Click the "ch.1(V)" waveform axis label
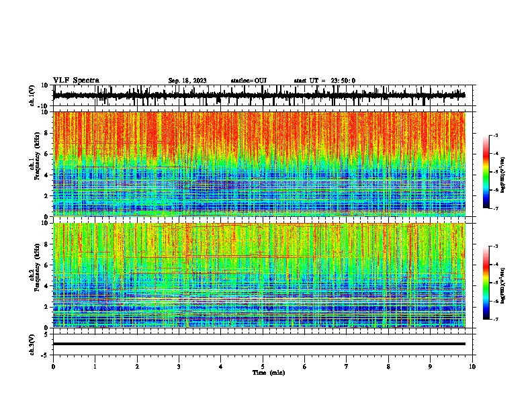This screenshot has height=411, width=532. tap(32, 95)
